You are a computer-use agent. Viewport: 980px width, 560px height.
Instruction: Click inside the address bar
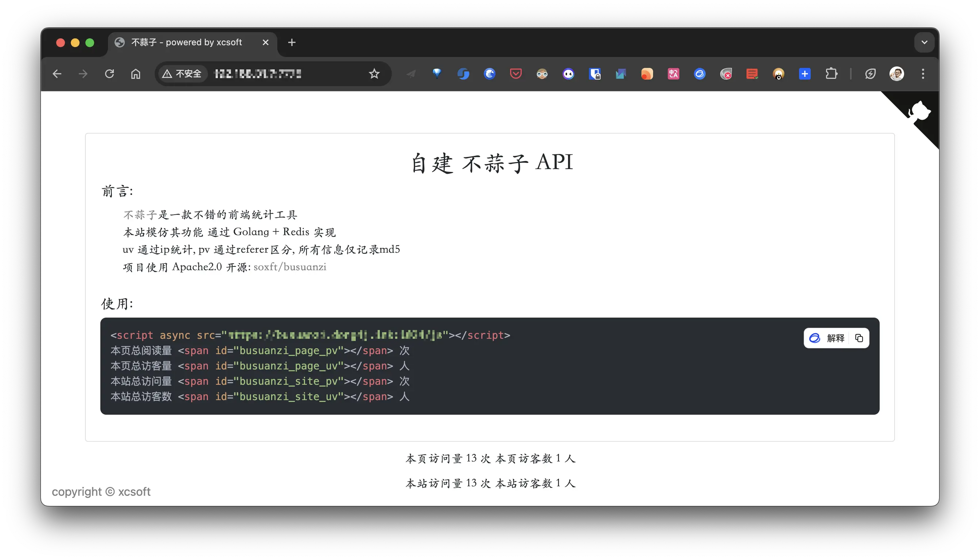click(x=269, y=73)
